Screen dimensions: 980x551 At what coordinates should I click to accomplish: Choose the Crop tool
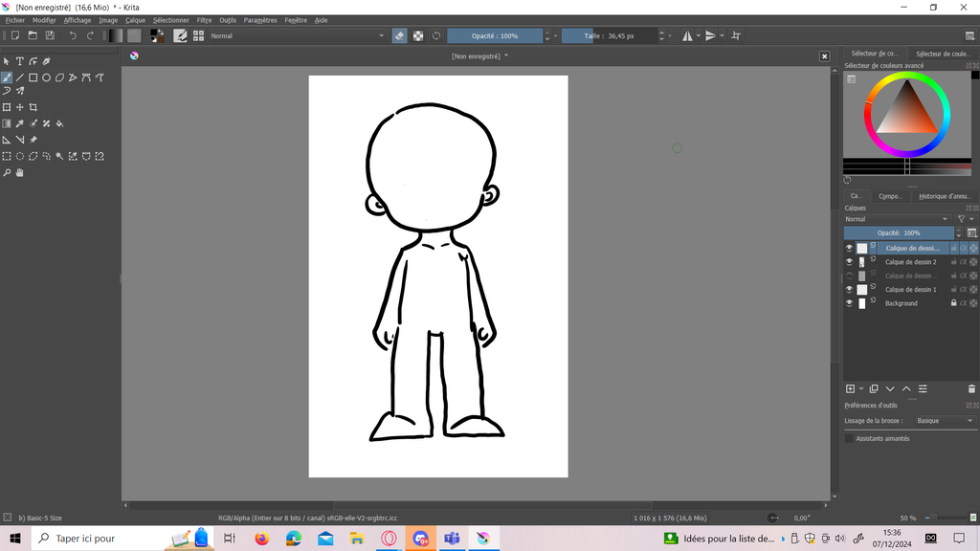(x=33, y=107)
